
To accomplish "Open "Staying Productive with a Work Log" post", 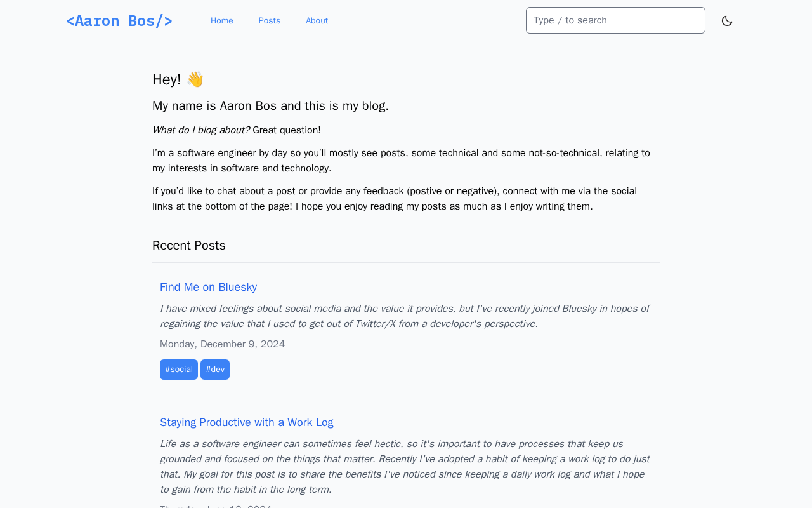I will (x=247, y=422).
